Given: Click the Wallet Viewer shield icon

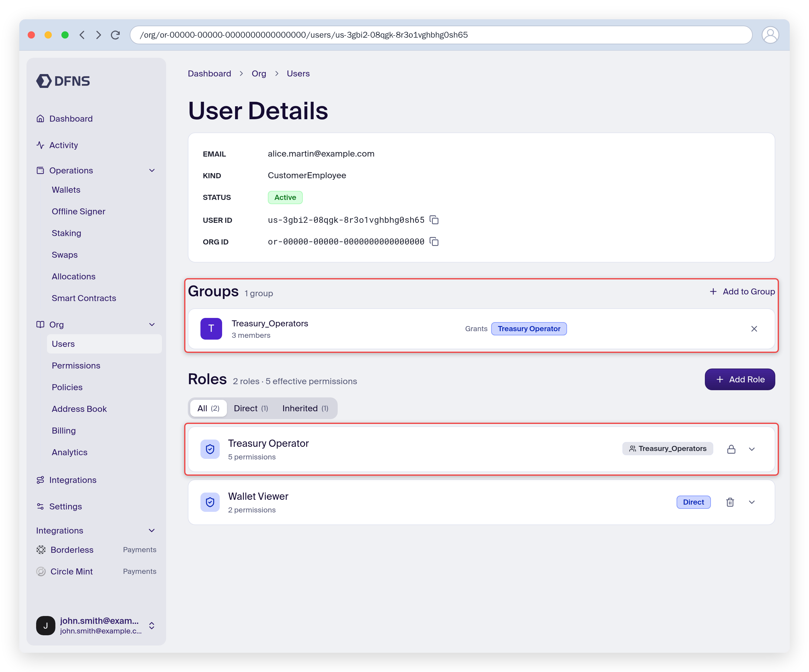Looking at the screenshot, I should tap(210, 502).
